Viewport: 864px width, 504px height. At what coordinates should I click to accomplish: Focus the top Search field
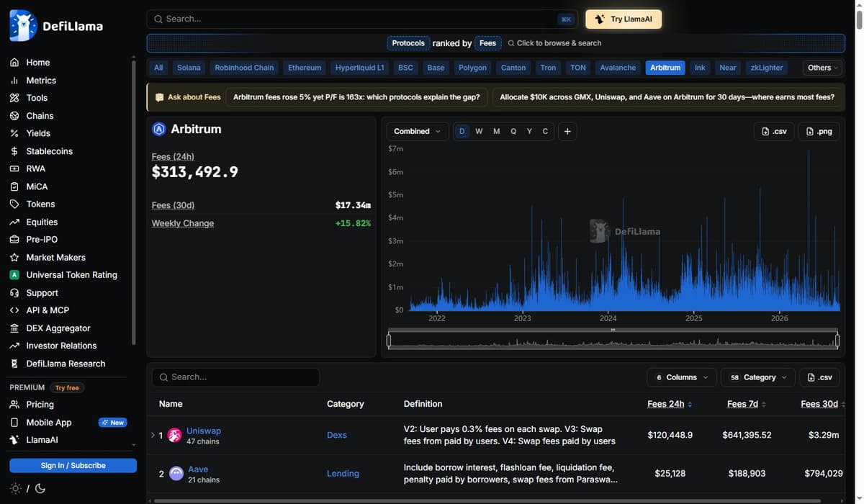pyautogui.click(x=361, y=19)
